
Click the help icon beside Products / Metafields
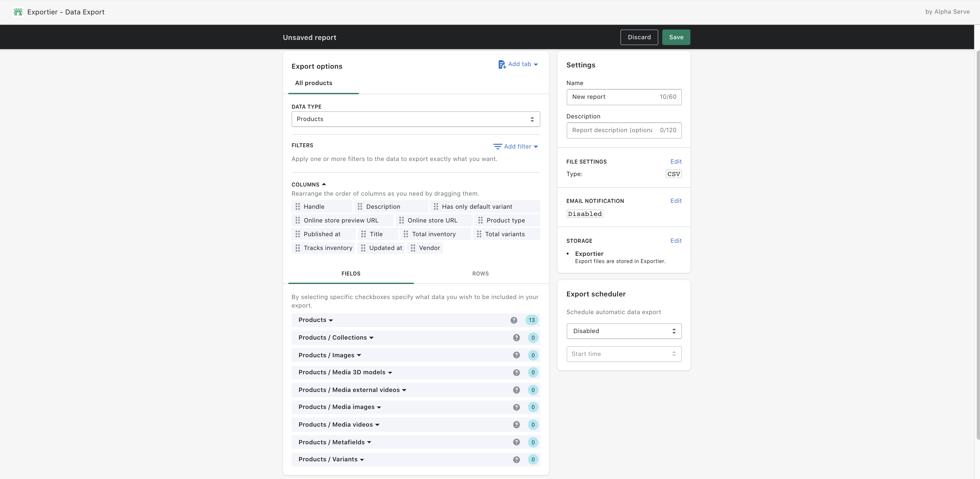point(516,442)
